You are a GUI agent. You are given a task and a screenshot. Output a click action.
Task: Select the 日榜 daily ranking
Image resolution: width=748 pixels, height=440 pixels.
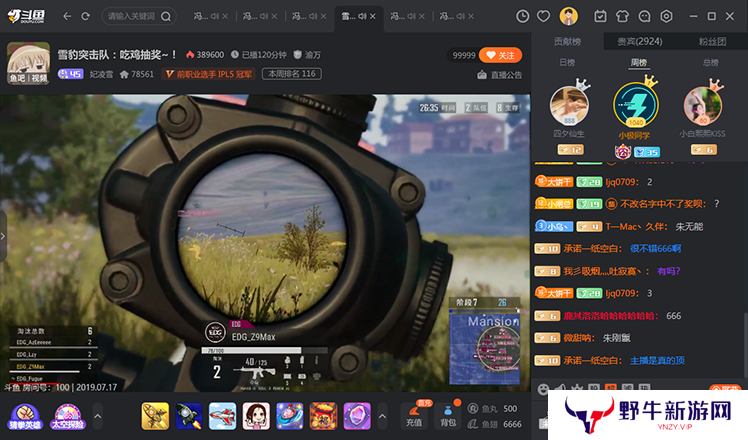pos(567,63)
